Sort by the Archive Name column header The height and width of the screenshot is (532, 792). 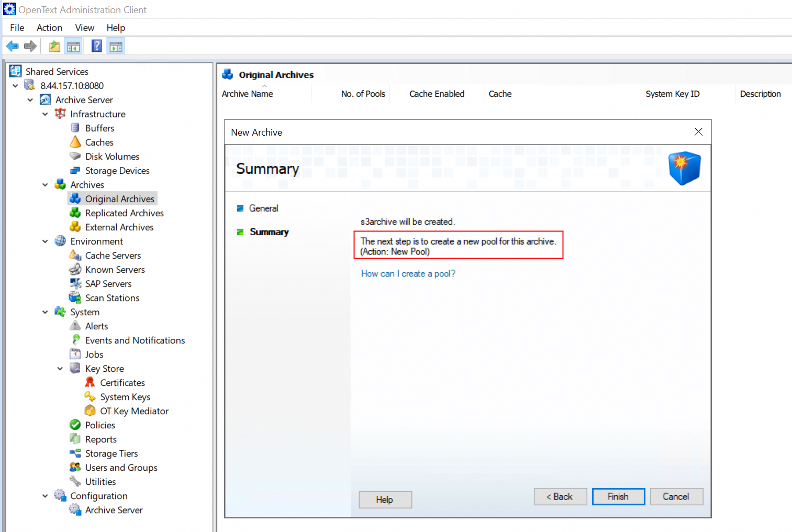[248, 94]
